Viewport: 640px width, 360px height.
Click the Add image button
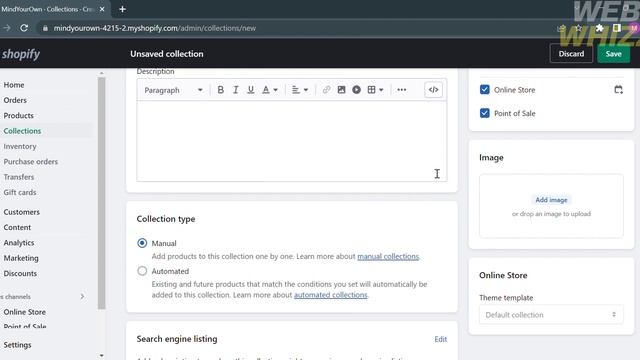(x=551, y=200)
